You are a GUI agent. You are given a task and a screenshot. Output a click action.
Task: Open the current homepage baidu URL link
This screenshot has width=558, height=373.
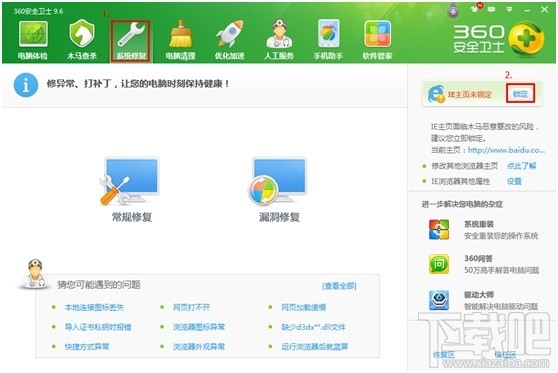506,150
